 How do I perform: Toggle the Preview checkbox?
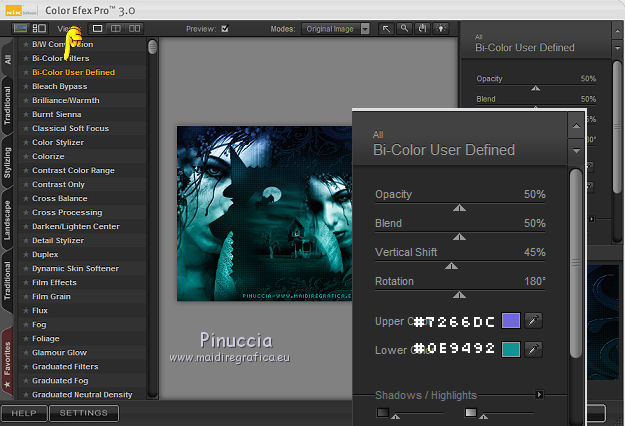click(x=225, y=29)
